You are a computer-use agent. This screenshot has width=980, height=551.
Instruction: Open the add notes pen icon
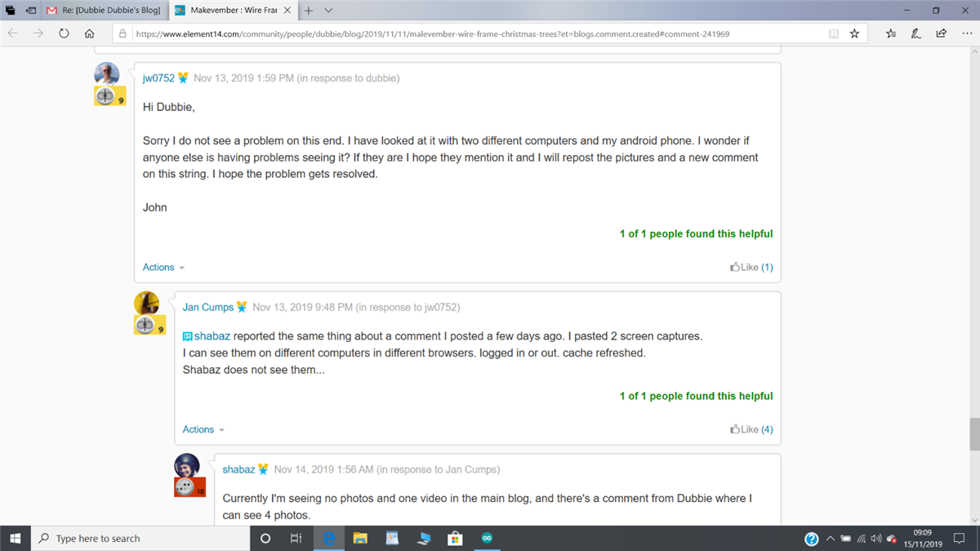click(916, 33)
